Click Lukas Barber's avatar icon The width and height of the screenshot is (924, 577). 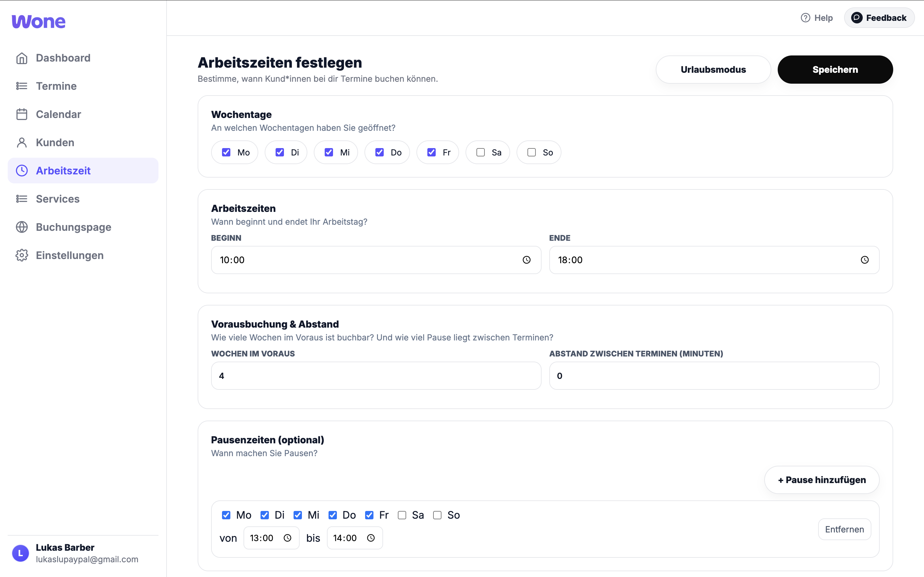(x=21, y=553)
